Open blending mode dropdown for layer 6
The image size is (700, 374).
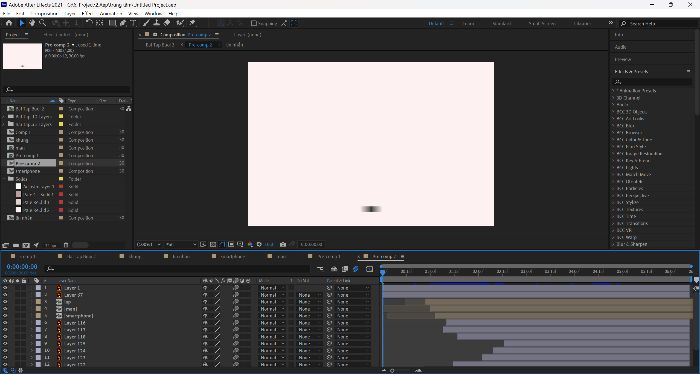click(271, 323)
